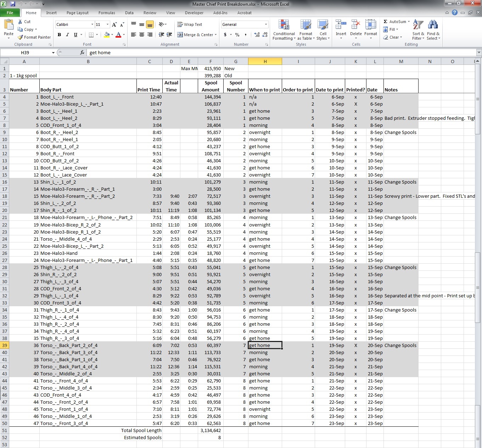Click the Increase Decimal icon
Viewport: 482px width, 448px height.
pos(257,35)
